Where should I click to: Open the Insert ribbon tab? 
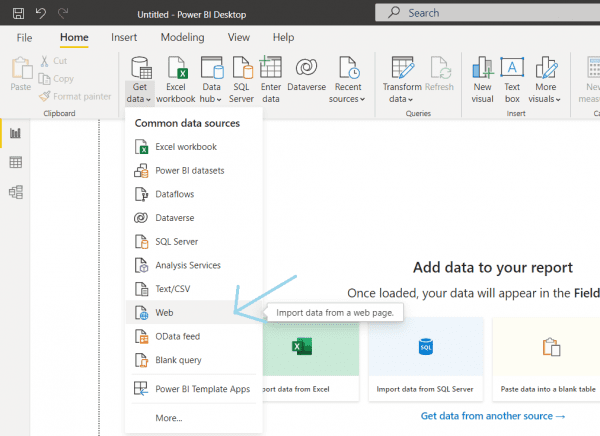(124, 38)
